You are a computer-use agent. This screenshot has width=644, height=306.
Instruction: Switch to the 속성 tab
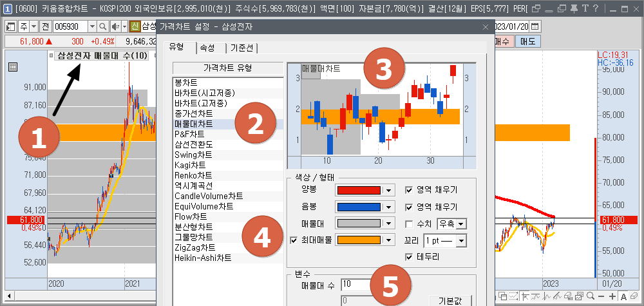207,48
